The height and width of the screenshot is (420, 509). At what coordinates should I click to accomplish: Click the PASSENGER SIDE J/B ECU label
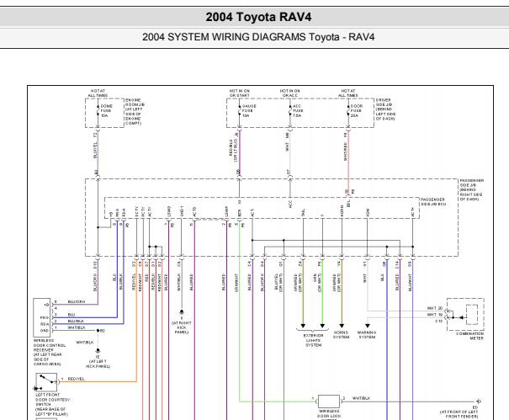(433, 202)
